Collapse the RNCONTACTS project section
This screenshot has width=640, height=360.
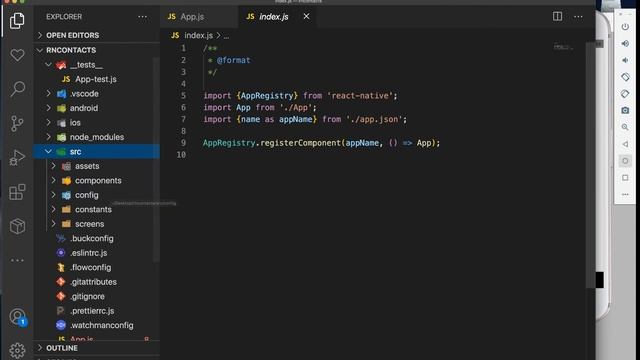(96, 50)
